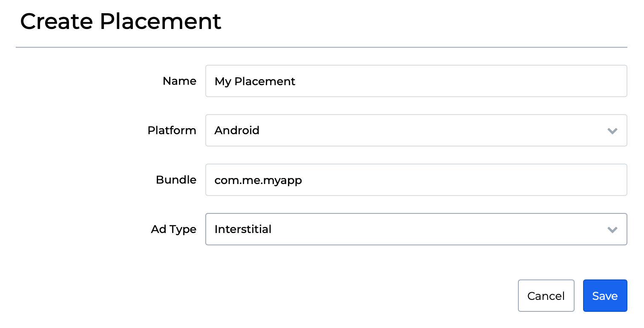Select the Interstitial value in Ad Type
Viewport: 644px width, 328px height.
(243, 229)
